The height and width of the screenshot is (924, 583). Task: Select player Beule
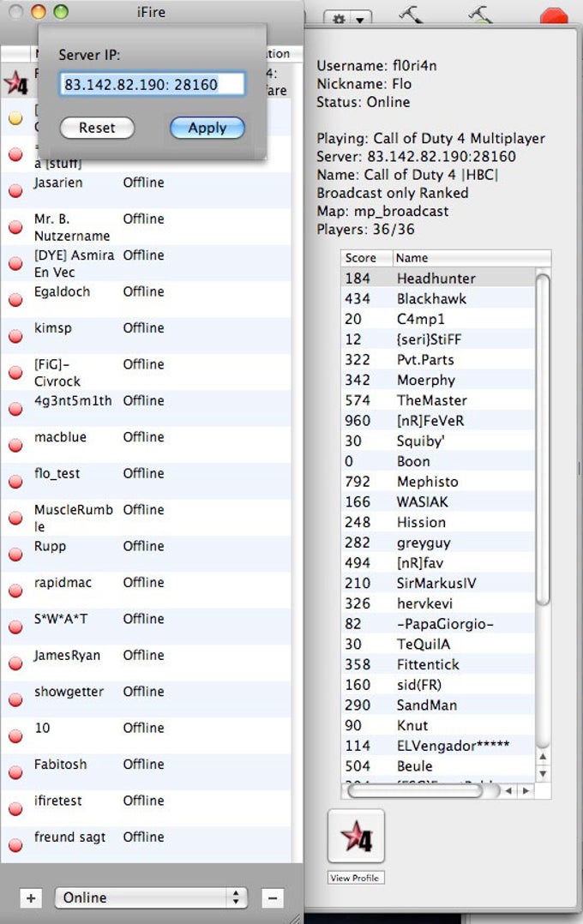(x=438, y=766)
